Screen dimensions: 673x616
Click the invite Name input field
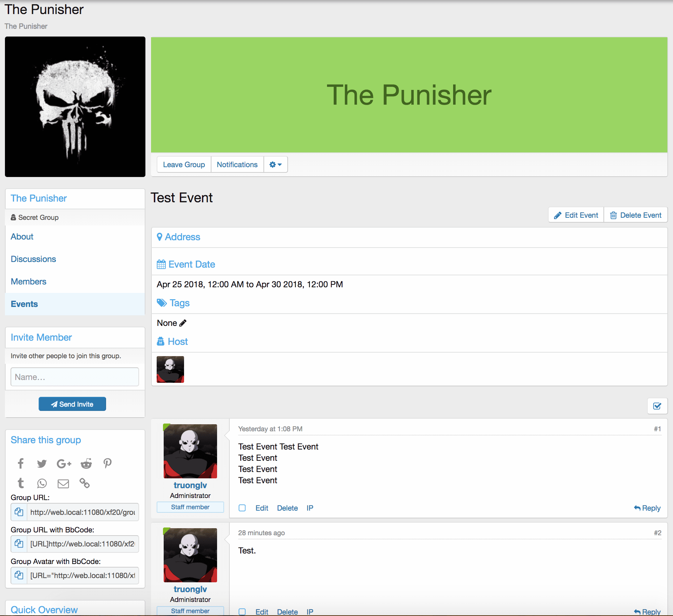[75, 377]
